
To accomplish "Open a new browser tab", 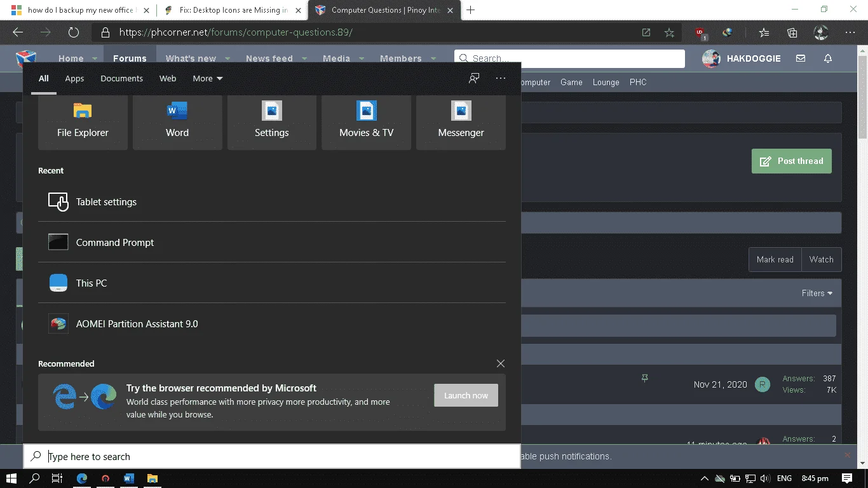I will click(471, 10).
